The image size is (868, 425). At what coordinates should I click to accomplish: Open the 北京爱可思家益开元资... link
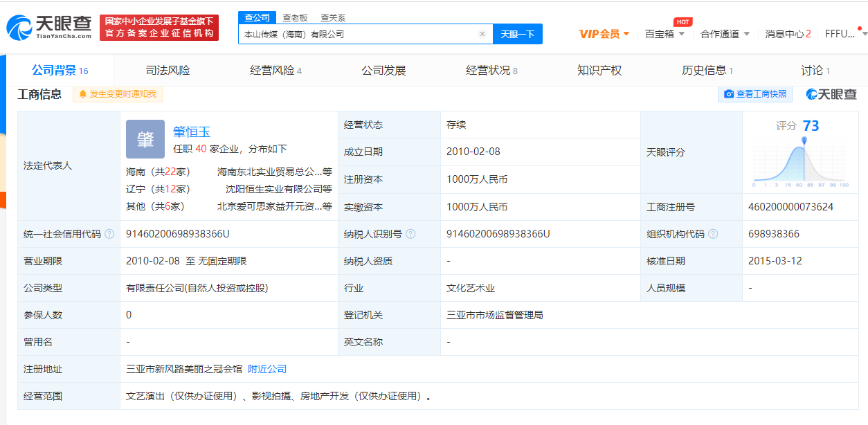(275, 206)
